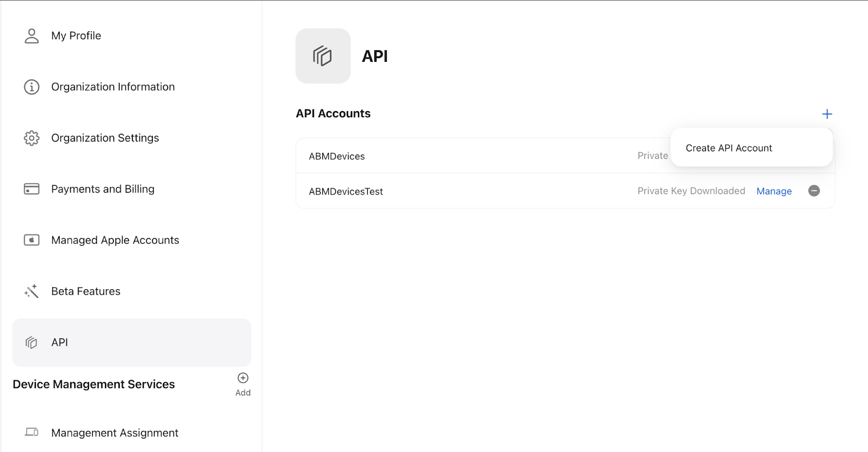Click the Organization Settings gear icon

(31, 138)
